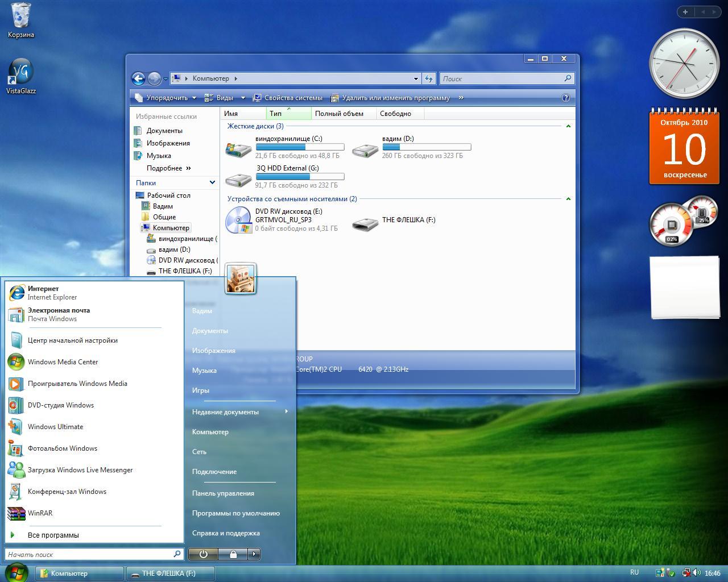This screenshot has height=582, width=728.
Task: Open Недавние документы submenu
Action: click(x=239, y=412)
